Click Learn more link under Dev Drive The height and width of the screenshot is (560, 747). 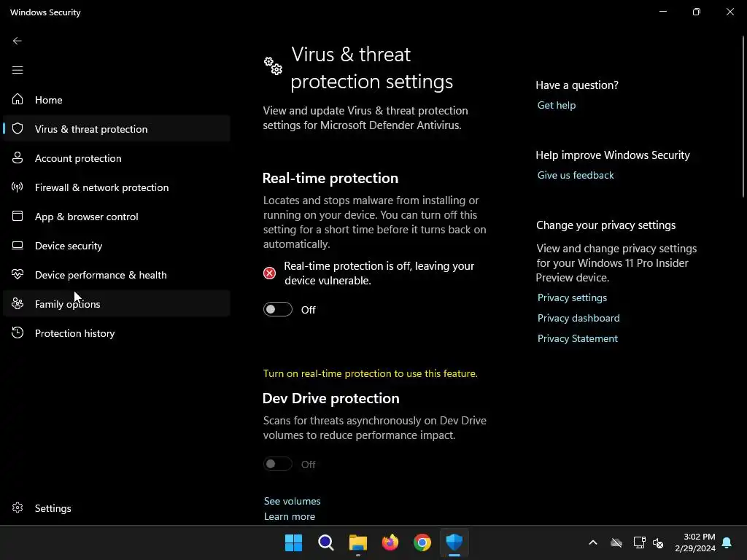tap(289, 516)
